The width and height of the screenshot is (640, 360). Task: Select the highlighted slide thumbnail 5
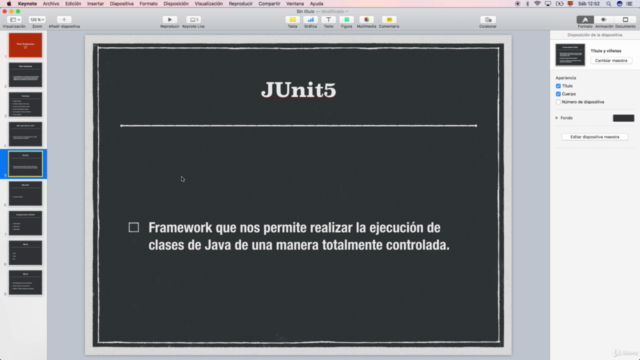click(25, 164)
